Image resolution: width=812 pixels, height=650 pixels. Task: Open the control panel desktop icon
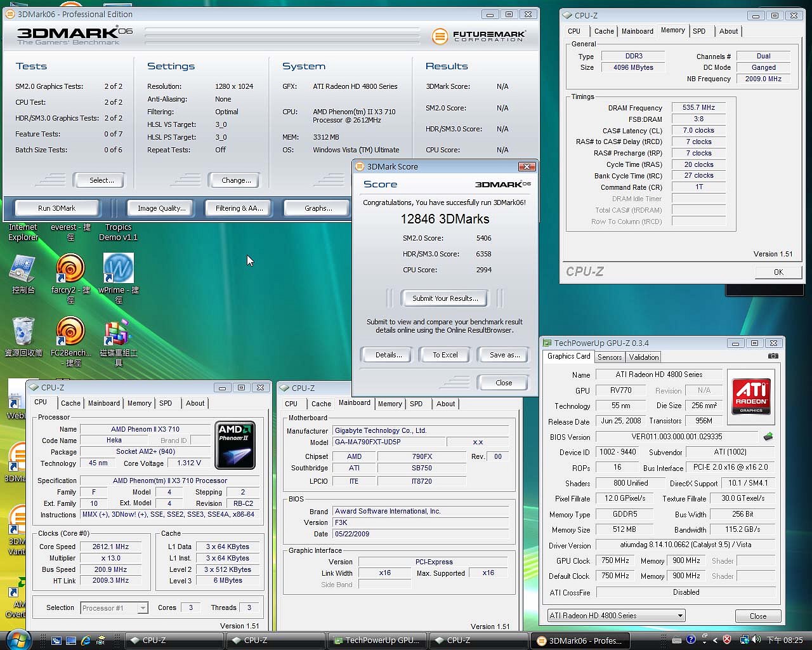click(x=23, y=274)
